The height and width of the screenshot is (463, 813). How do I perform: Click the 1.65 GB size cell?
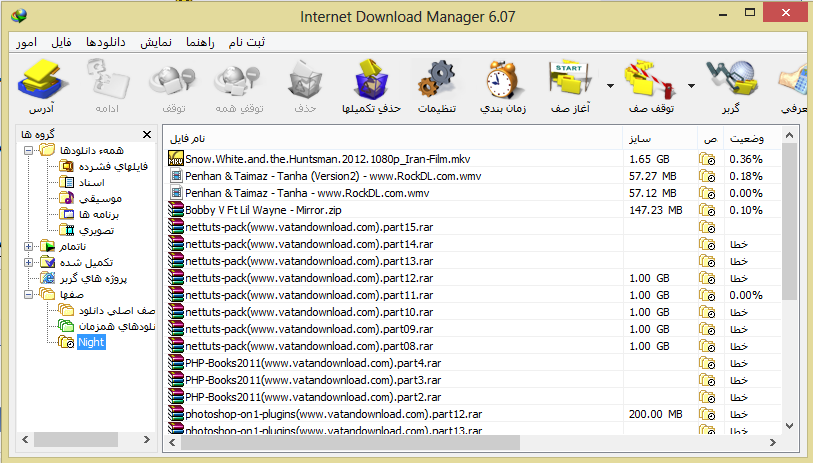click(649, 159)
